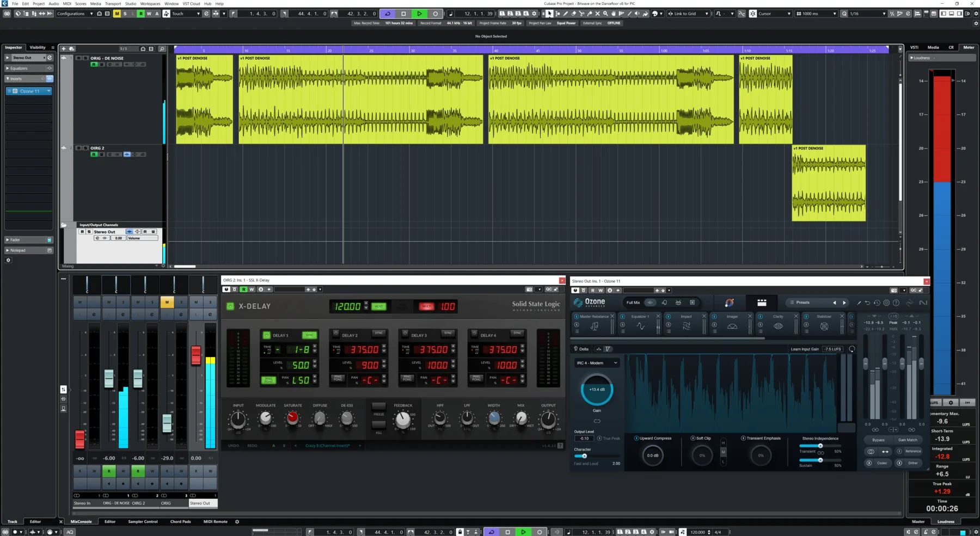Click the Master Rebalance module icon
This screenshot has width=980, height=536.
(x=595, y=325)
